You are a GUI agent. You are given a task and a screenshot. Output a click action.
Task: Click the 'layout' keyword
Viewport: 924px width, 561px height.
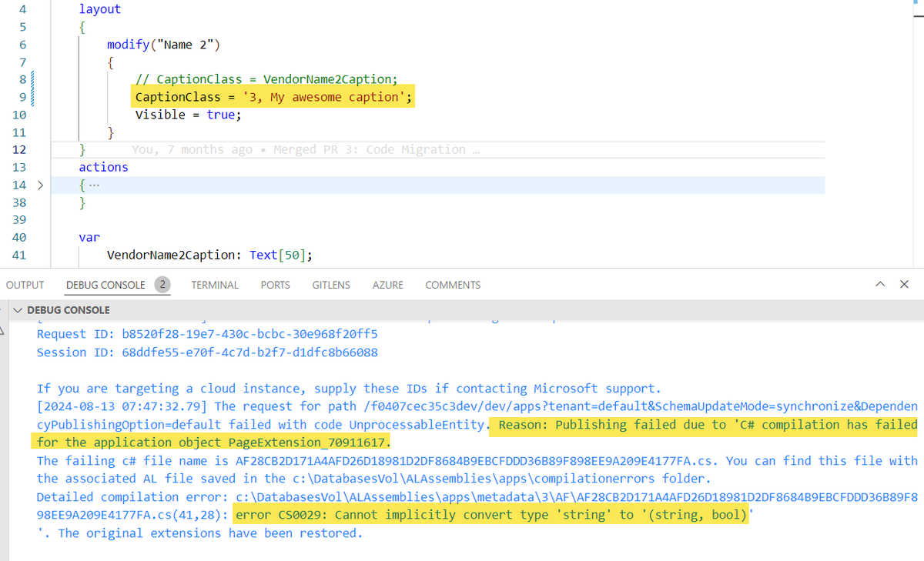[x=100, y=10]
